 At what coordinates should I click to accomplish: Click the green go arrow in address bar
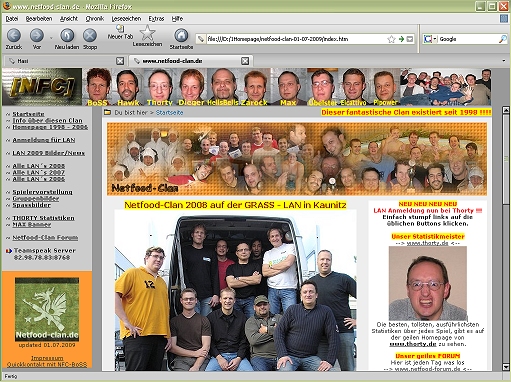[401, 39]
